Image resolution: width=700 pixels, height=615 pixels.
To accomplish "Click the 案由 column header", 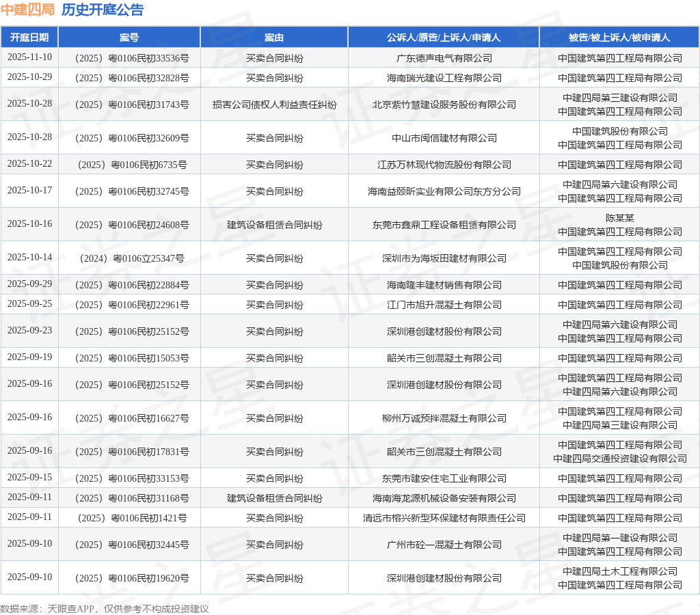I will point(274,38).
